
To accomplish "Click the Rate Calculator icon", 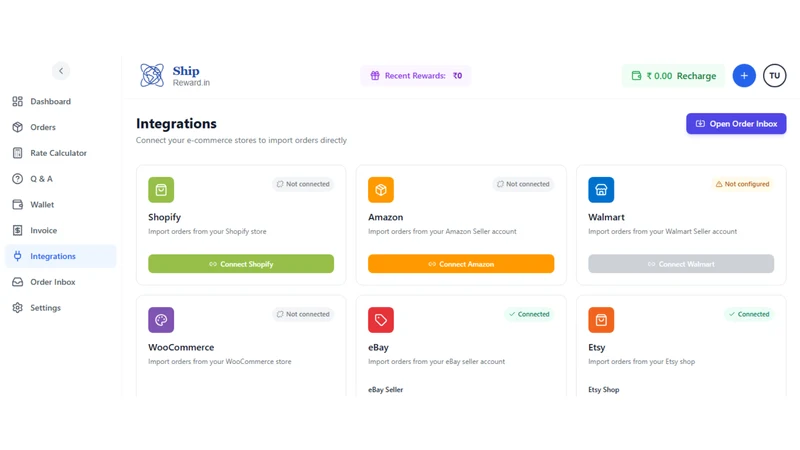I will pyautogui.click(x=17, y=153).
